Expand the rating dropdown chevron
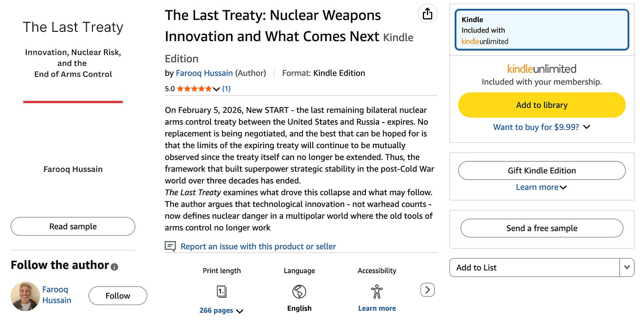 click(216, 89)
